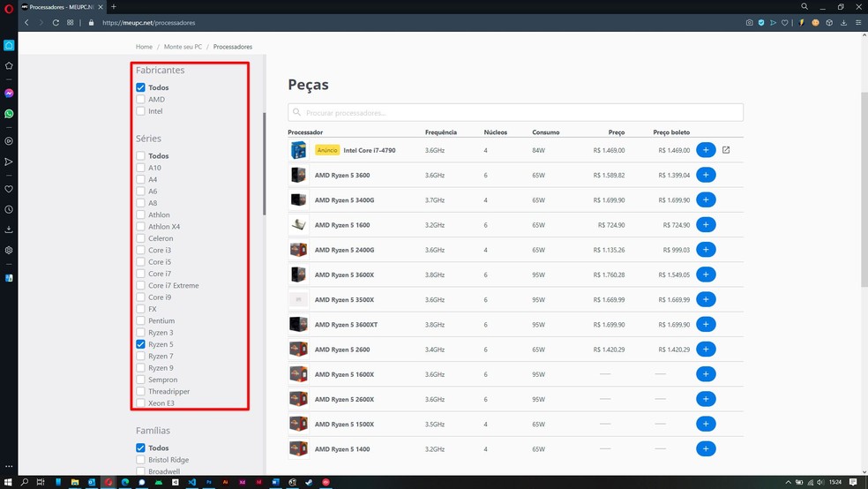Check the AMD manufacturer checkbox
The height and width of the screenshot is (489, 868).
coord(140,99)
